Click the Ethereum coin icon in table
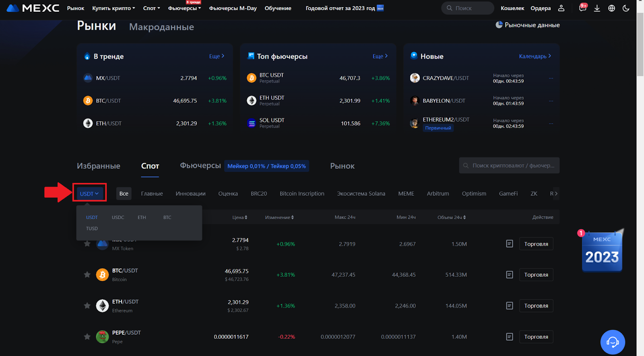 tap(102, 306)
